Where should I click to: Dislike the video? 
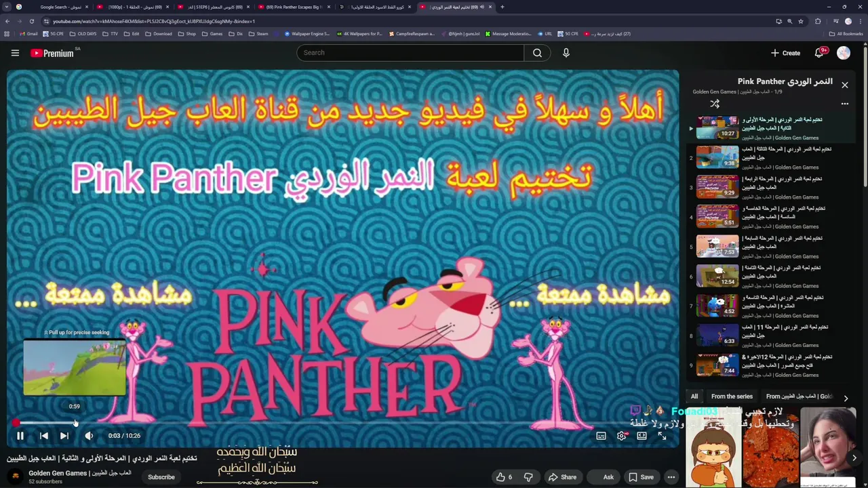point(528,477)
